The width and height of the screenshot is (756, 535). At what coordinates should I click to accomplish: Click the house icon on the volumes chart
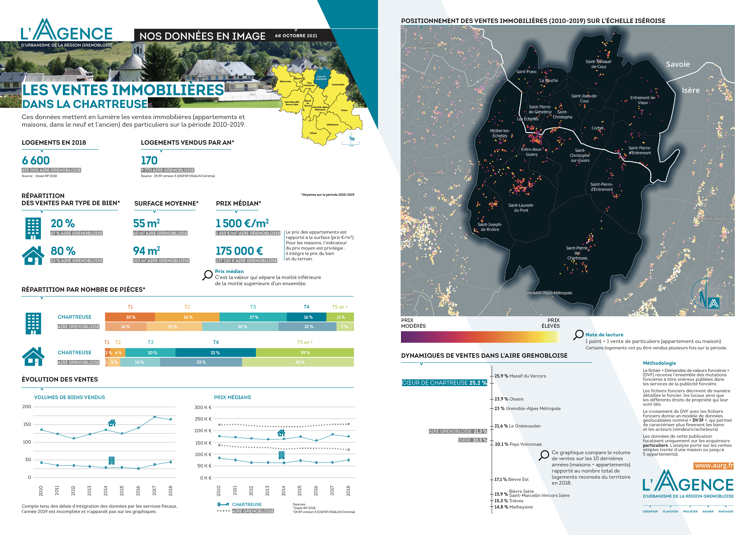pos(112,423)
